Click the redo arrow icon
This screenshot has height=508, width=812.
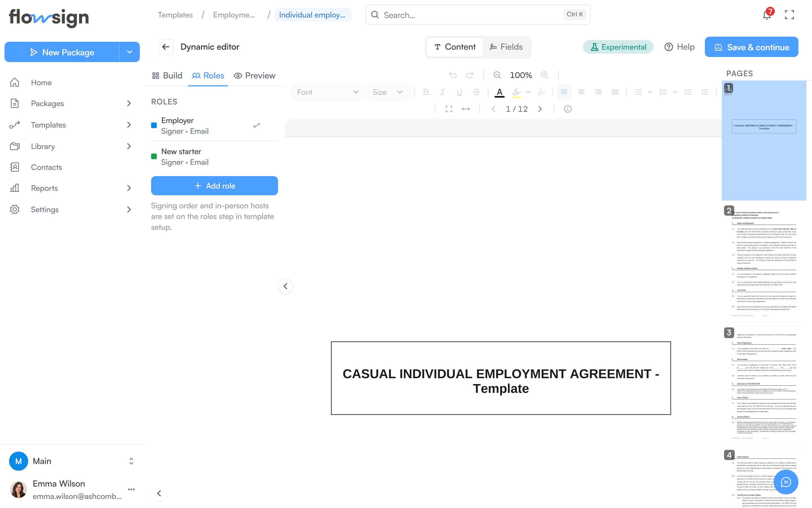tap(470, 75)
